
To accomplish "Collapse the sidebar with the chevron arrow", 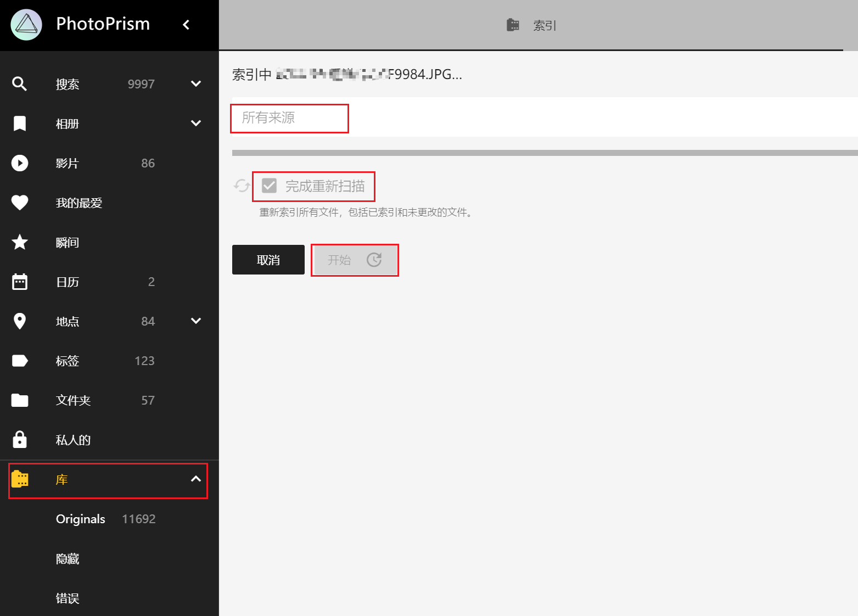I will tap(186, 25).
